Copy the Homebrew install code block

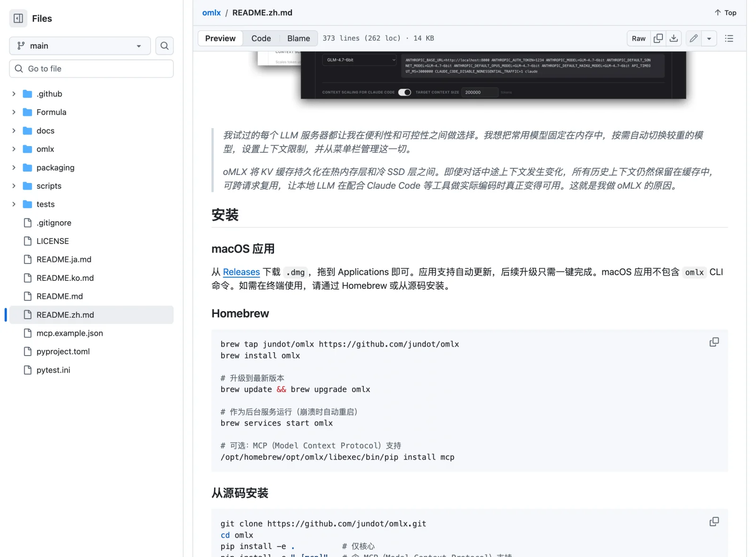pos(714,341)
